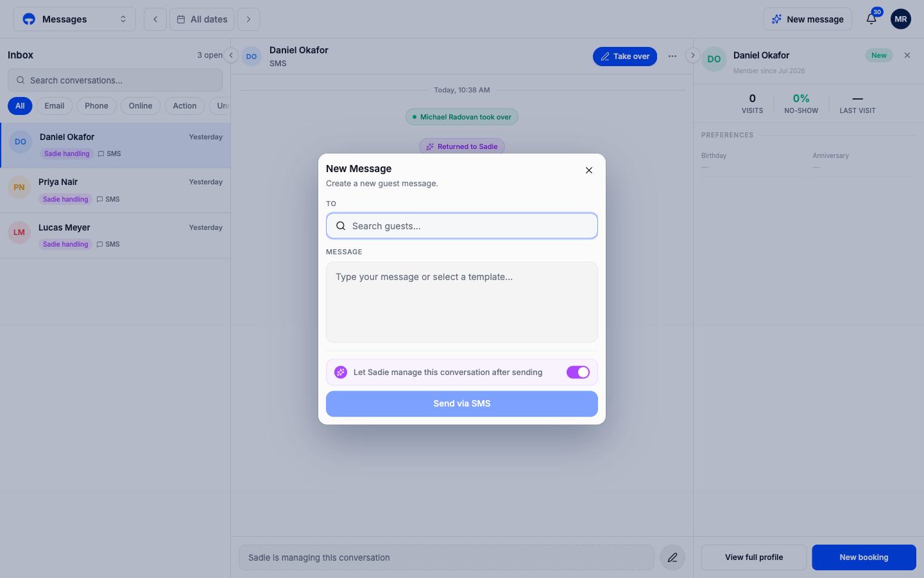The image size is (924, 578).
Task: Select the Online filter tab
Action: (141, 106)
